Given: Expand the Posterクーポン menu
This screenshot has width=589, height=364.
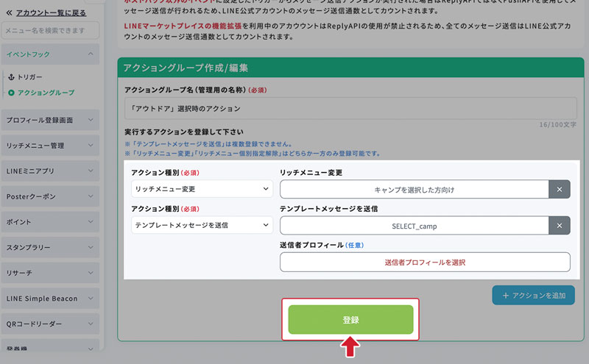Looking at the screenshot, I should click(x=50, y=196).
